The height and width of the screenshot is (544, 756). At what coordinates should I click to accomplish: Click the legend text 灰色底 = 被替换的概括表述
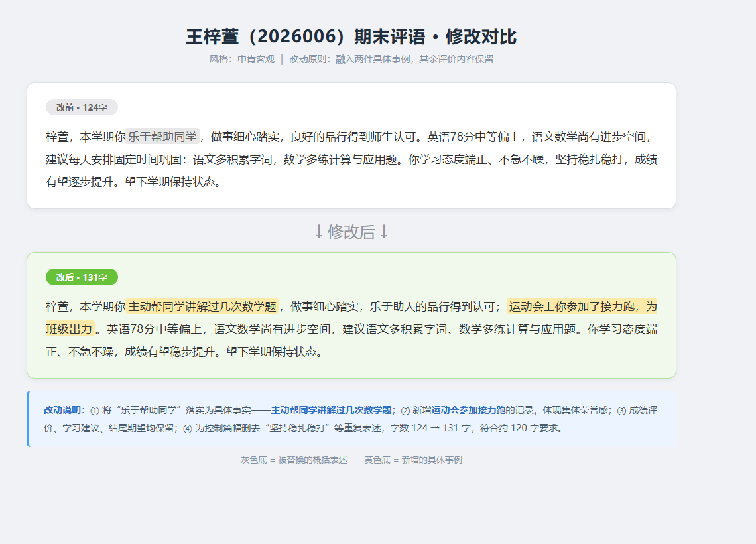click(294, 460)
